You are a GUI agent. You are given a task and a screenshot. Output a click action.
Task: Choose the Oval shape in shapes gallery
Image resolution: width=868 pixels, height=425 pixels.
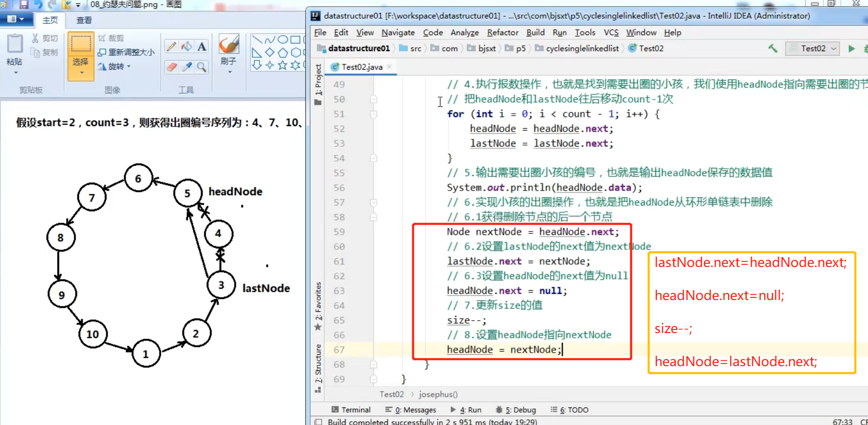(x=283, y=40)
